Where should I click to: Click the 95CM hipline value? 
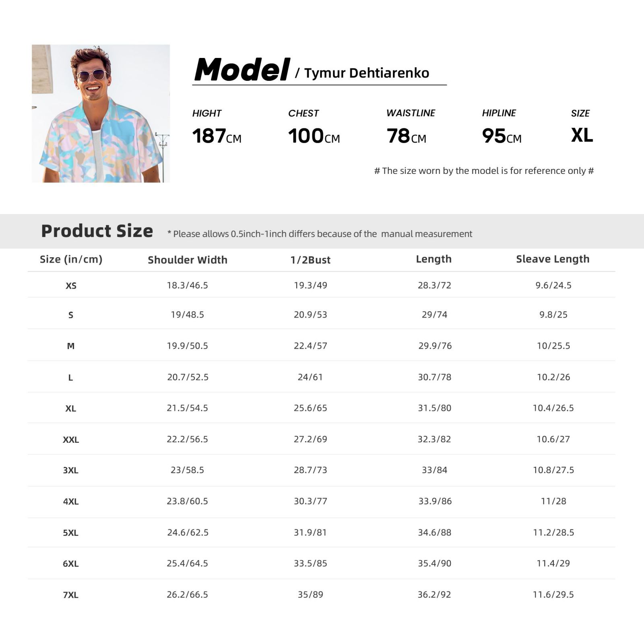[x=502, y=136]
